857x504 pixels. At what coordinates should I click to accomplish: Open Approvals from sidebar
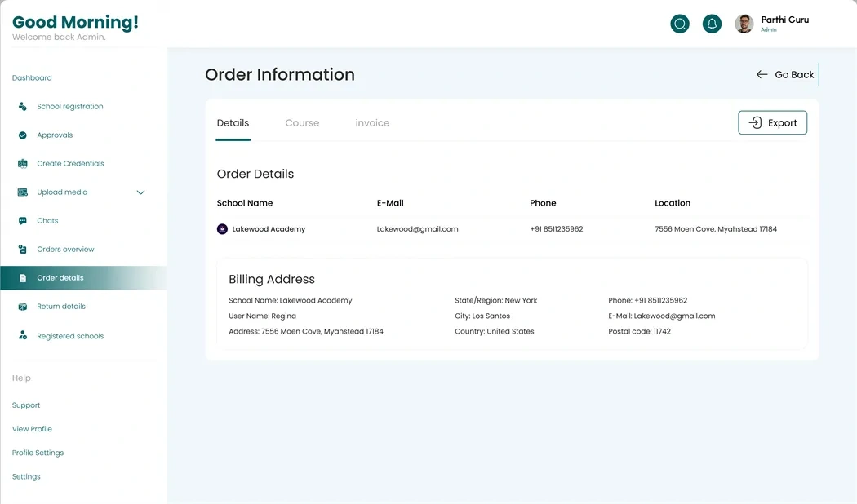point(55,135)
